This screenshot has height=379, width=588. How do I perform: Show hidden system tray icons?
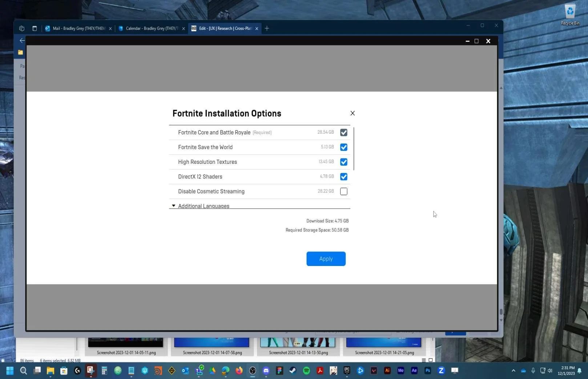(514, 371)
